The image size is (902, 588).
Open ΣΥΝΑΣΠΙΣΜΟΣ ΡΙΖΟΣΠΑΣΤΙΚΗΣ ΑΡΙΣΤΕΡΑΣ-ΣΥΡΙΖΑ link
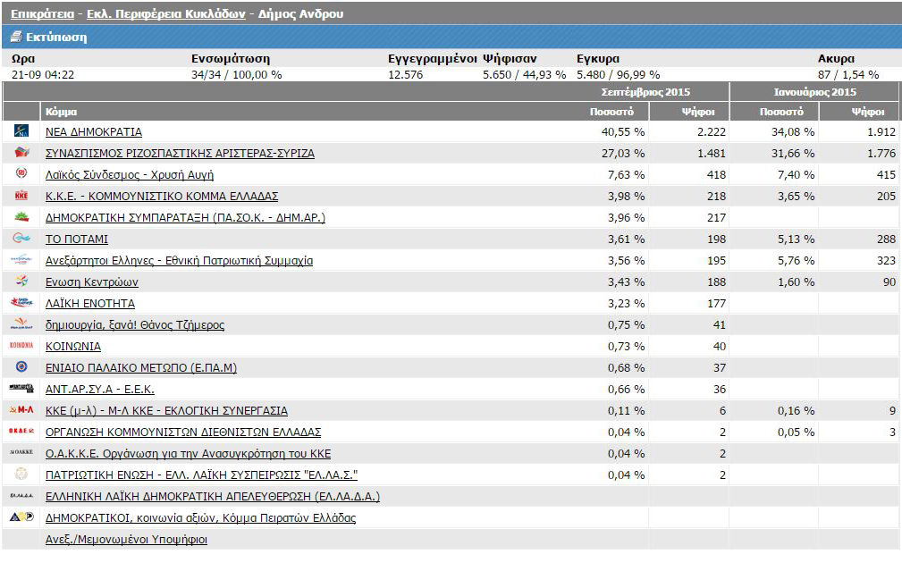pos(180,154)
